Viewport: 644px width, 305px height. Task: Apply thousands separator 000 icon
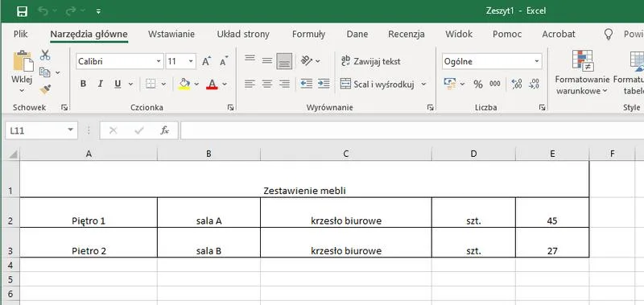[495, 84]
